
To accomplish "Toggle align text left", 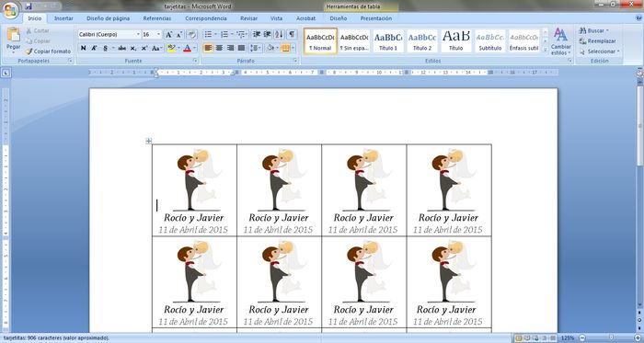I will tap(208, 48).
